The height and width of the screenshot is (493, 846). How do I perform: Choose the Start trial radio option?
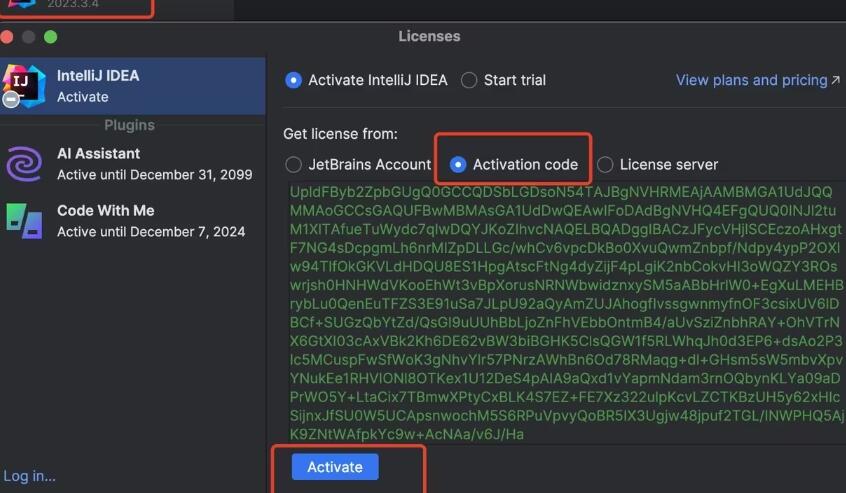469,80
